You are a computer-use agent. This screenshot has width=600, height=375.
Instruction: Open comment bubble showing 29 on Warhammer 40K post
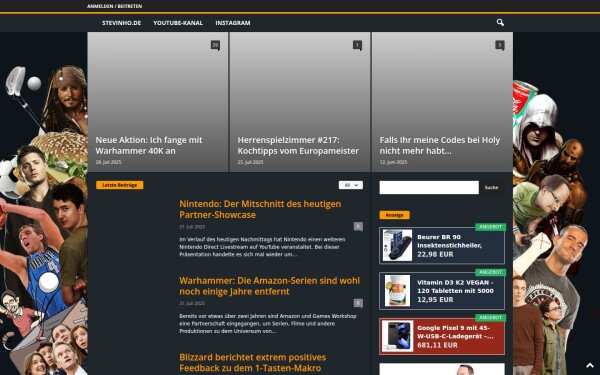click(215, 45)
